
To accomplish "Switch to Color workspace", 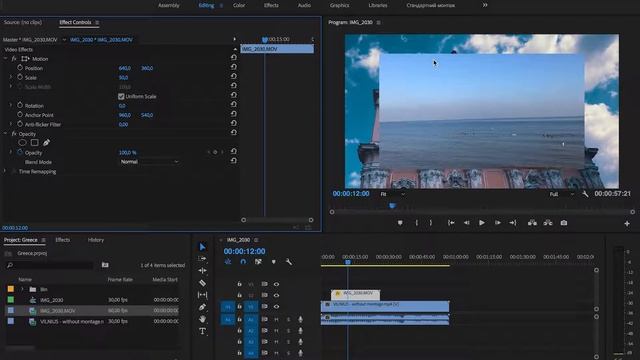I will (239, 5).
